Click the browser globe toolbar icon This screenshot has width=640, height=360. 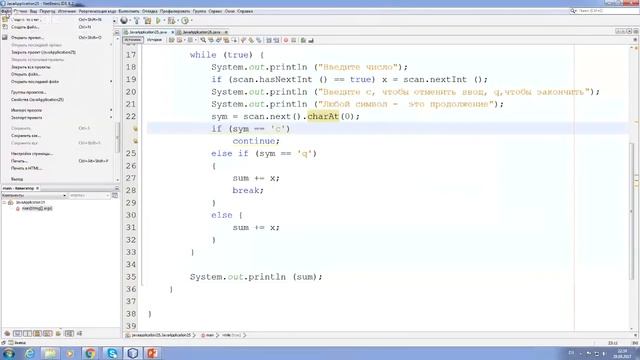[124, 20]
